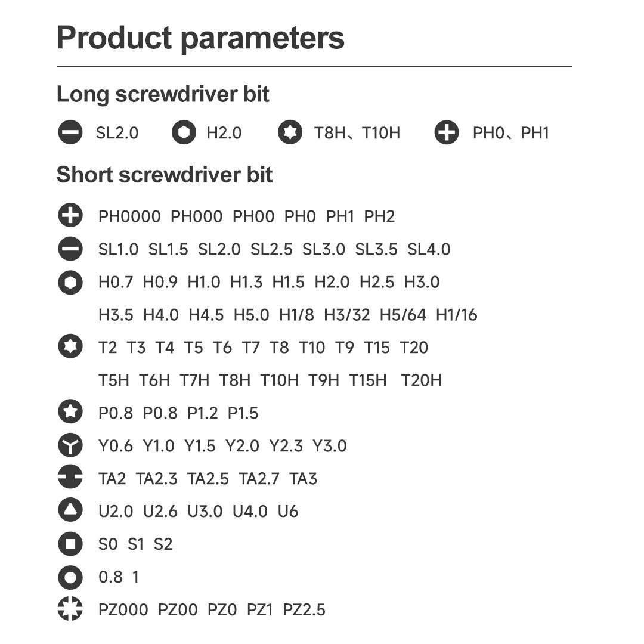Click the slotted icon beside long bit SL2.0

point(70,132)
